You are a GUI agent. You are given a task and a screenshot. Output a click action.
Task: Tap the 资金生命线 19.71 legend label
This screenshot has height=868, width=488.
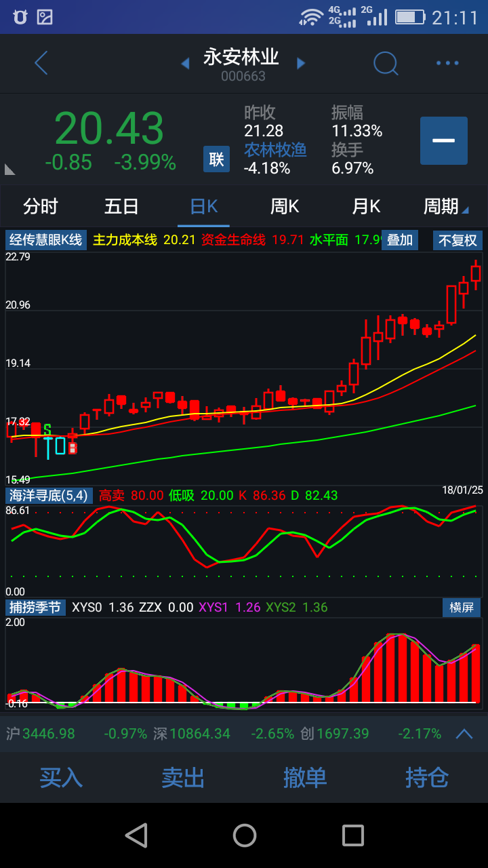click(252, 240)
